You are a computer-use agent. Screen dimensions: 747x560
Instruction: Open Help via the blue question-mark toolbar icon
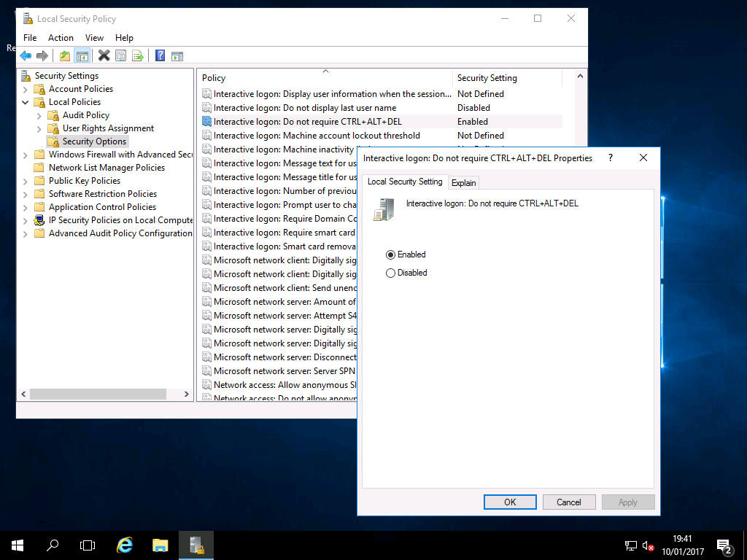(x=160, y=56)
